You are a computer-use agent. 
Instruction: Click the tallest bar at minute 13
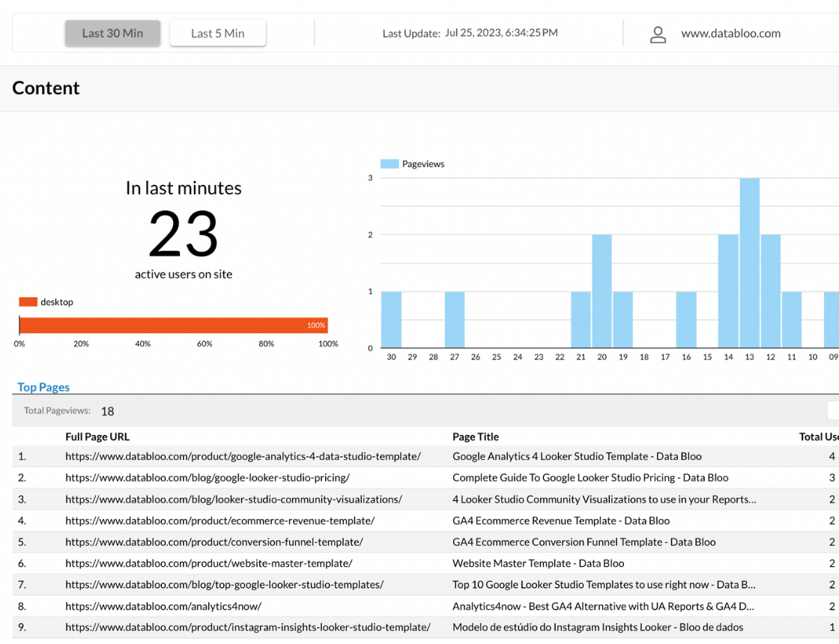click(749, 263)
